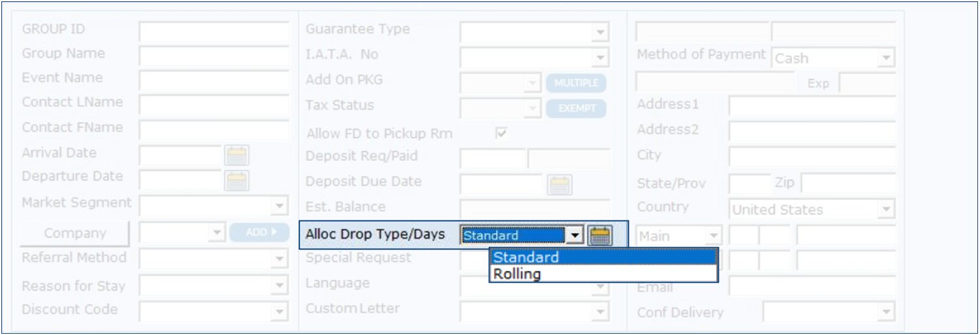Expand the Guarantee Type dropdown
980x335 pixels.
[x=600, y=32]
